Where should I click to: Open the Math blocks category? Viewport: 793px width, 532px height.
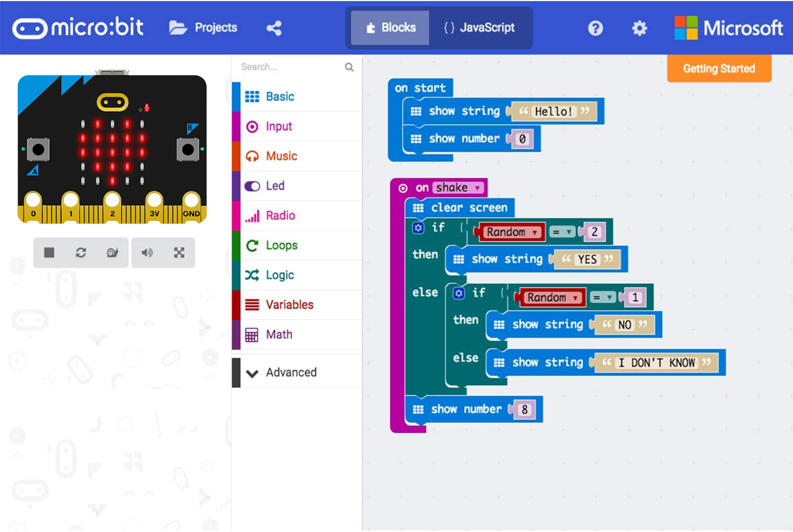pyautogui.click(x=297, y=334)
